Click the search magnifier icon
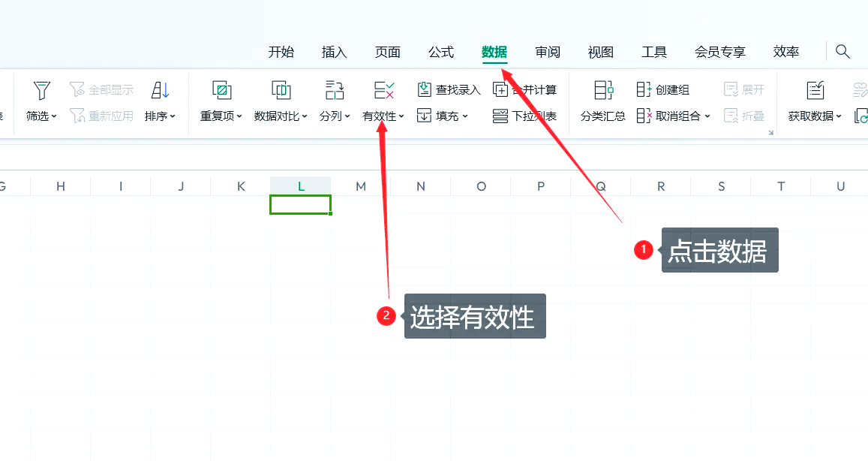This screenshot has height=461, width=868. point(842,52)
